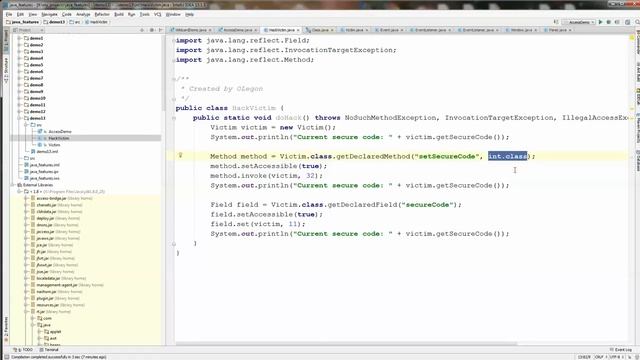
Task: Close the first editor tab left of AccessDemo.java
Action: (x=210, y=30)
